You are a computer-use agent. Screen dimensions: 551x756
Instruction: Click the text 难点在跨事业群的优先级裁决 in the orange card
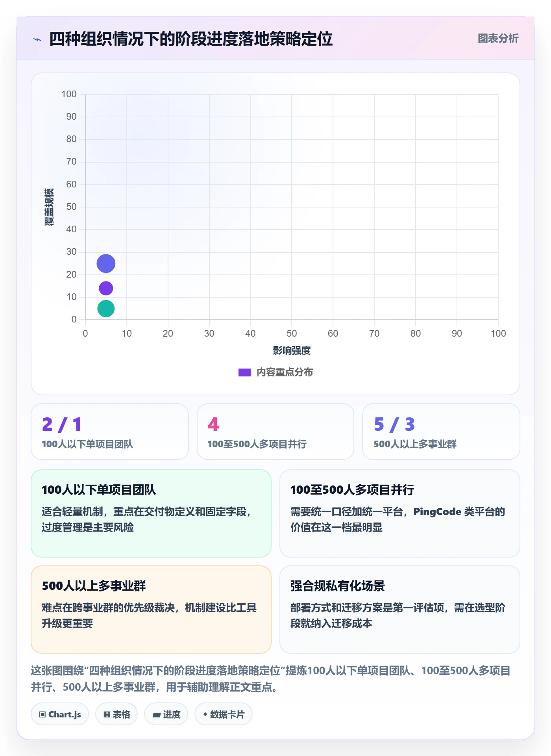[108, 608]
